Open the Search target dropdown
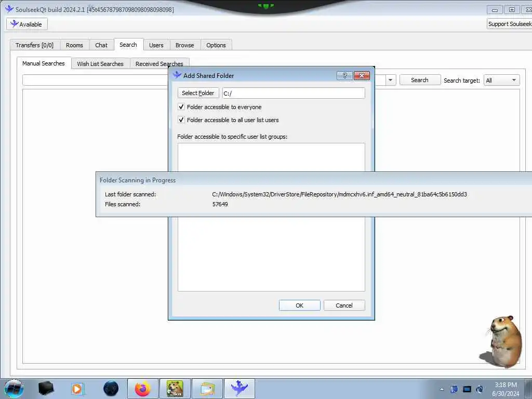532x399 pixels. click(501, 81)
